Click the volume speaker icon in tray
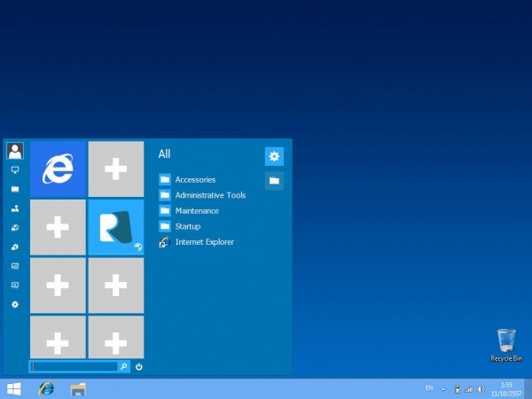This screenshot has height=399, width=532. [x=481, y=388]
